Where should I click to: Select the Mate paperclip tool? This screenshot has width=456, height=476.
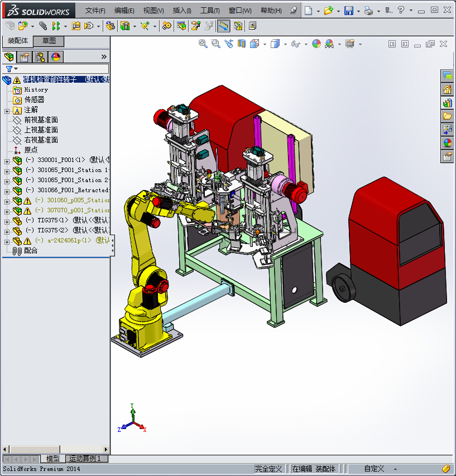tap(44, 26)
